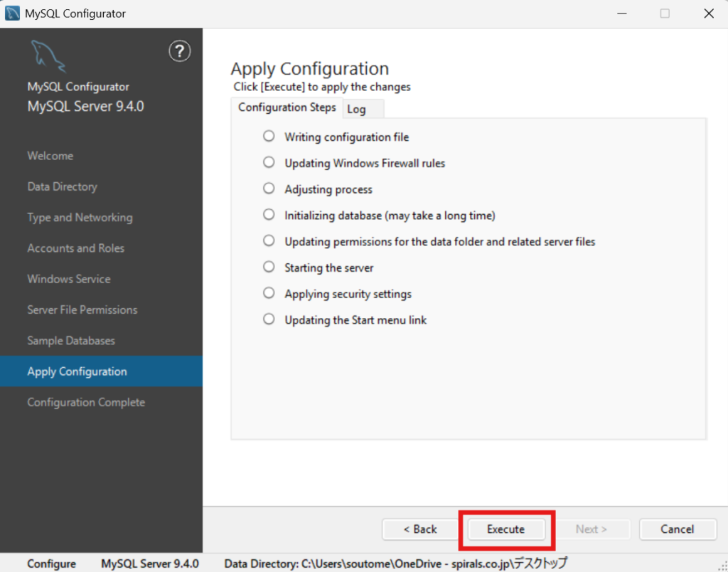Open the Configuration Steps tab

pos(287,107)
